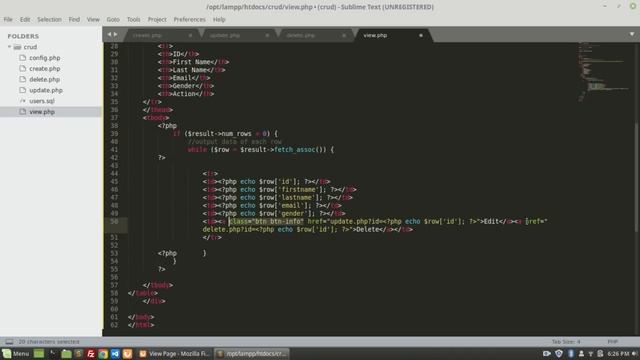Screen dimensions: 640x360
Task: Click "20 characters selected" status text
Action: (x=49, y=342)
